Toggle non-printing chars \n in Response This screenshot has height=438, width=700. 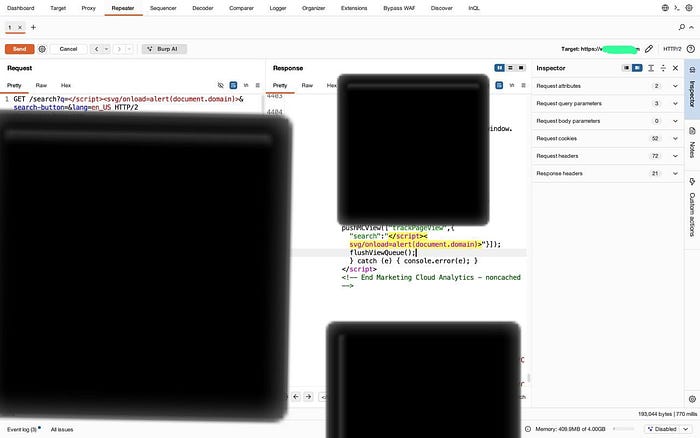coord(512,85)
